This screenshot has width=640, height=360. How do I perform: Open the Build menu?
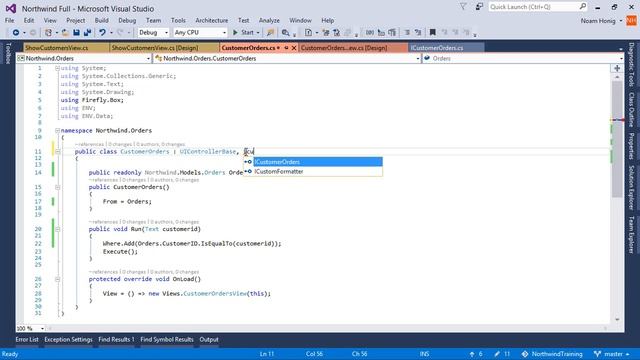[x=102, y=20]
